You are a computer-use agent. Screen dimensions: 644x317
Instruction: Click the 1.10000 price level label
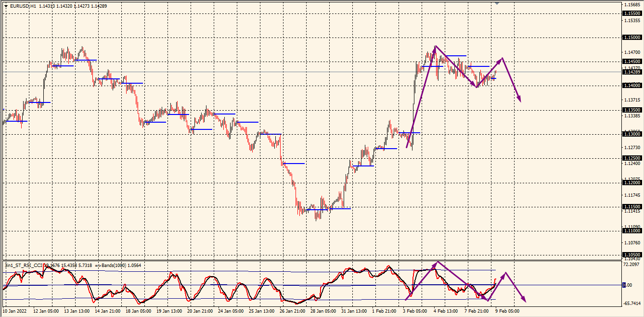631,231
